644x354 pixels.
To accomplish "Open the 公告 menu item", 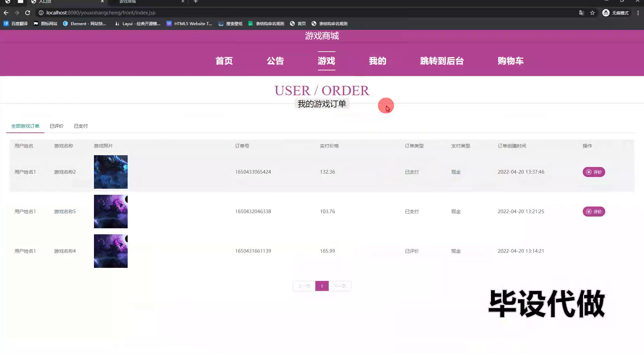I will pos(275,61).
